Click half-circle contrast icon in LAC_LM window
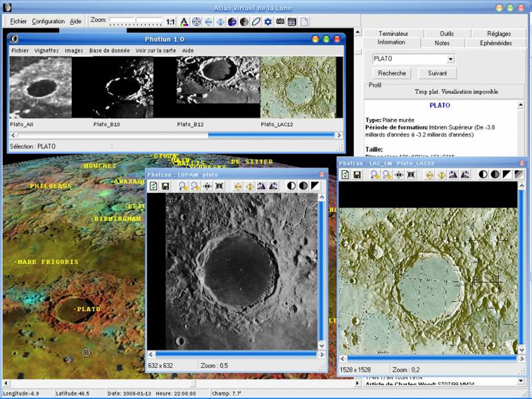The image size is (532, 399). click(x=483, y=175)
